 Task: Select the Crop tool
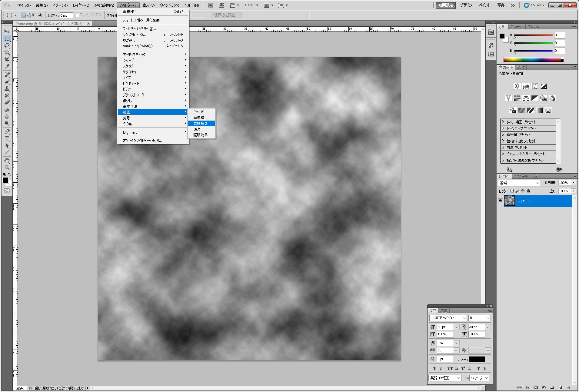tap(7, 59)
